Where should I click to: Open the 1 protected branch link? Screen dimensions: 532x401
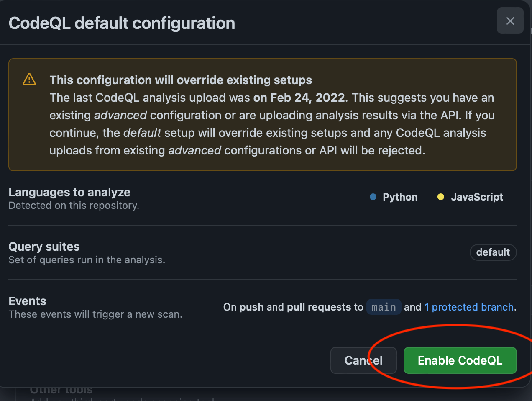point(469,307)
